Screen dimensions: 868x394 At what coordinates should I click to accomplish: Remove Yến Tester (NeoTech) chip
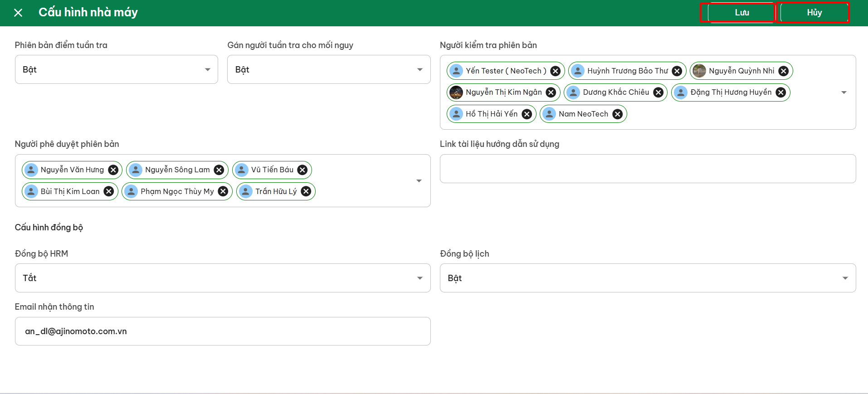[555, 71]
